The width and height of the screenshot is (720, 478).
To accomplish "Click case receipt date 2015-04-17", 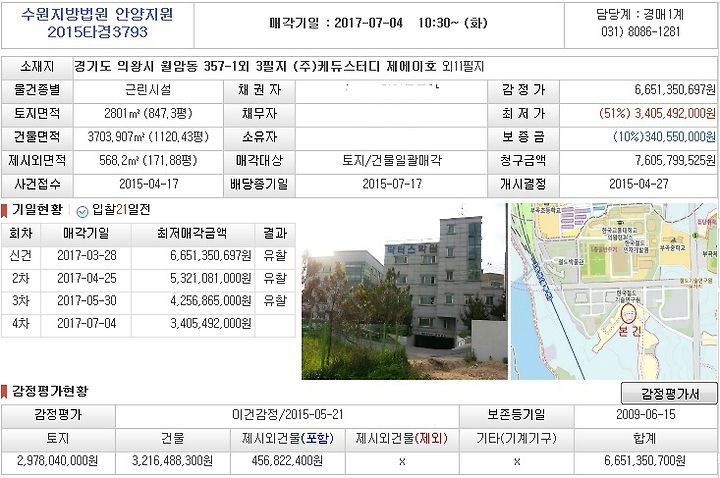I will [x=148, y=184].
